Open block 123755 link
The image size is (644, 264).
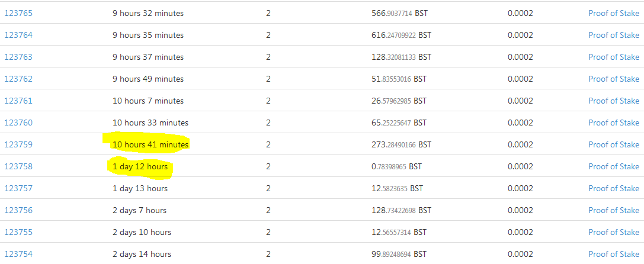point(18,233)
